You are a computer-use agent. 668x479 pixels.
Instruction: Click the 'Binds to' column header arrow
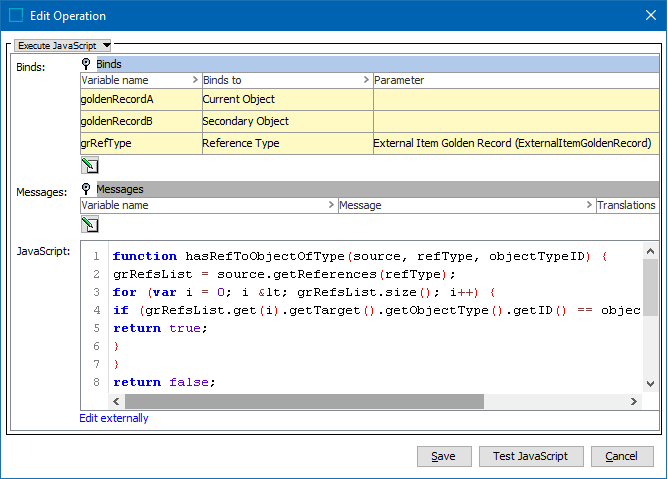point(364,80)
